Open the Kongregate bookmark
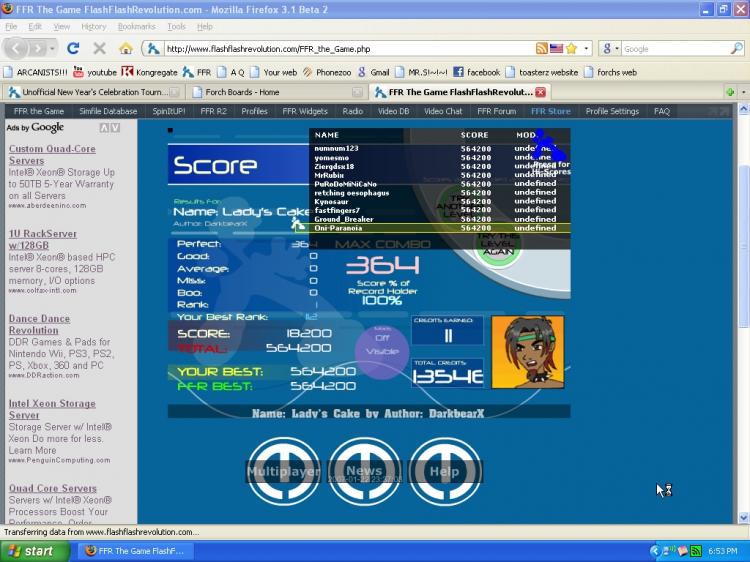750x562 pixels. [x=149, y=72]
